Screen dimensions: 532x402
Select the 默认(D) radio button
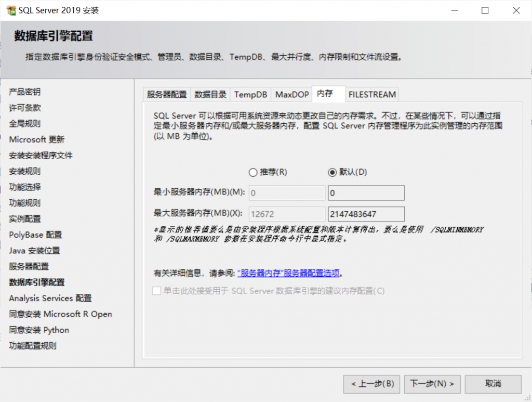[x=332, y=172]
